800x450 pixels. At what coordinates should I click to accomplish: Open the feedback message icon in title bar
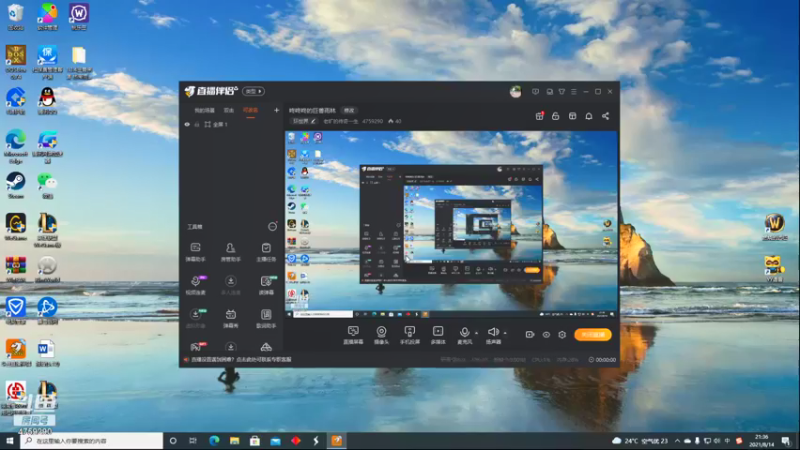coord(535,92)
